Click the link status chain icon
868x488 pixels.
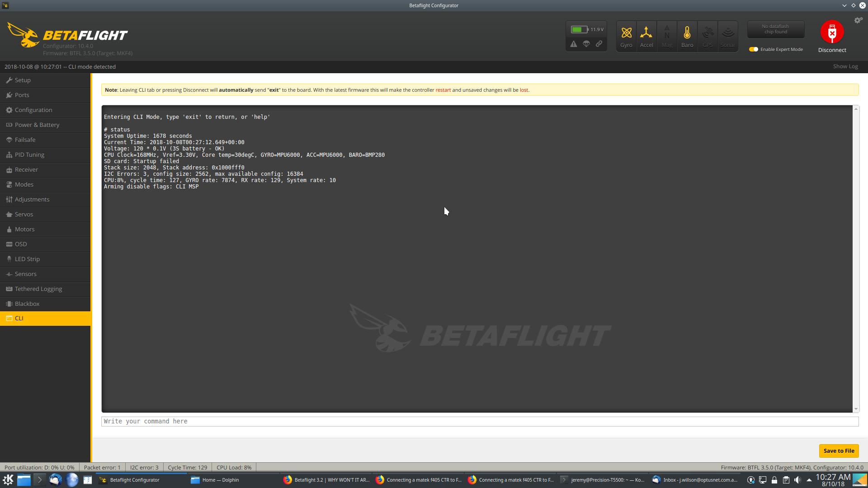(599, 44)
